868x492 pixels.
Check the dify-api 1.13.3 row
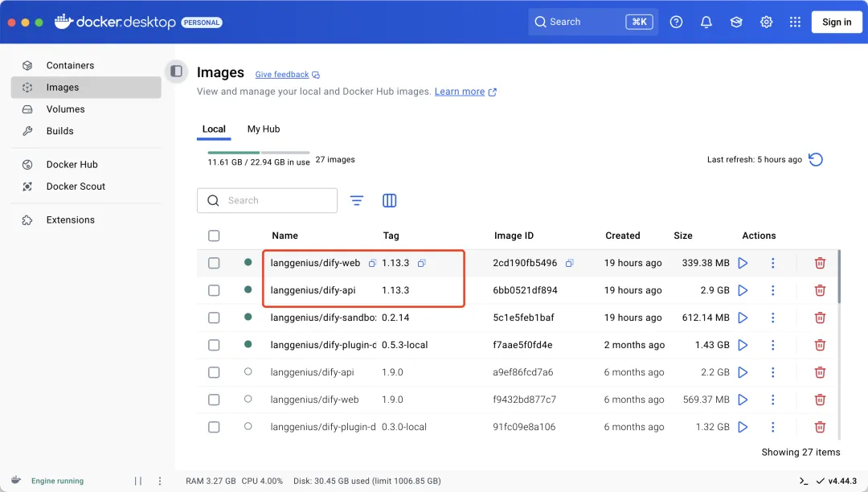(x=214, y=290)
